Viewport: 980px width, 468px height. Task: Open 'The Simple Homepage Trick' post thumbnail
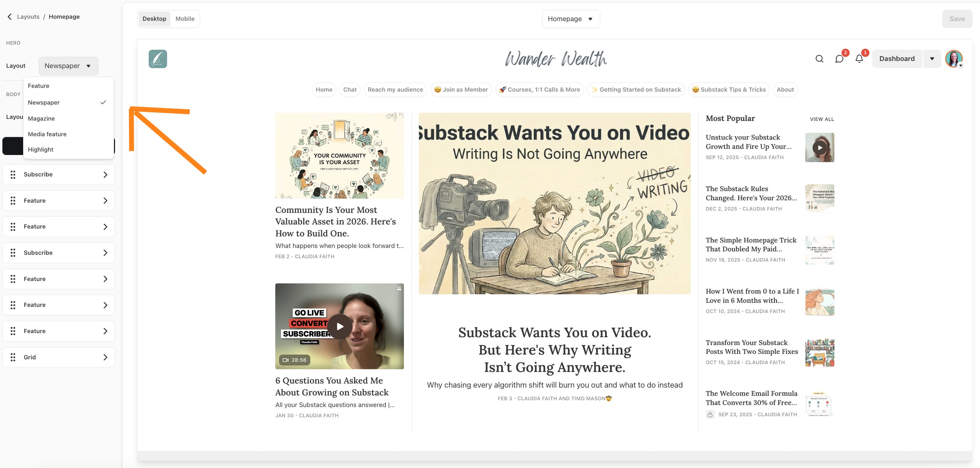tap(819, 250)
